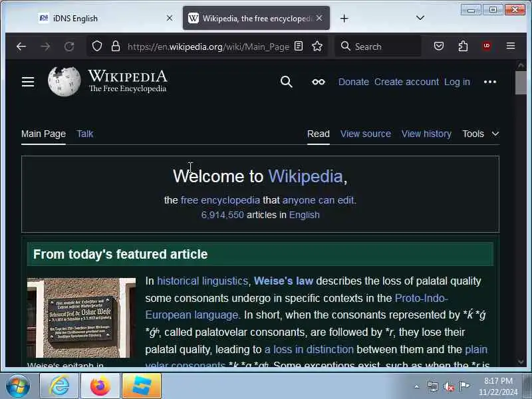Image resolution: width=532 pixels, height=399 pixels.
Task: Click the Wikipedia globe logo
Action: 64,81
